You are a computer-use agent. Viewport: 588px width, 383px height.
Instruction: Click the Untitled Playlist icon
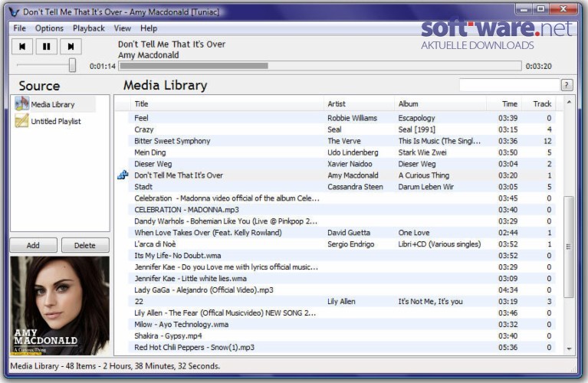click(x=21, y=121)
